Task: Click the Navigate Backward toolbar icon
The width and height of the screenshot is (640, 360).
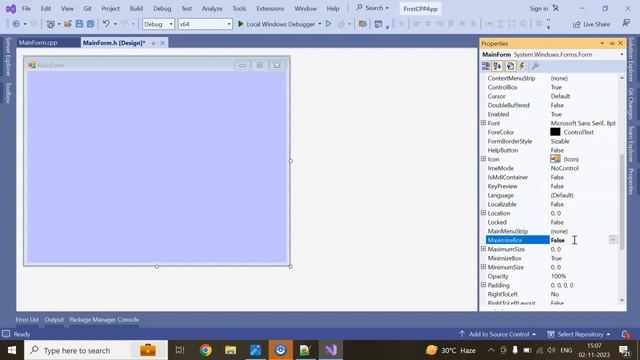Action: pos(16,24)
